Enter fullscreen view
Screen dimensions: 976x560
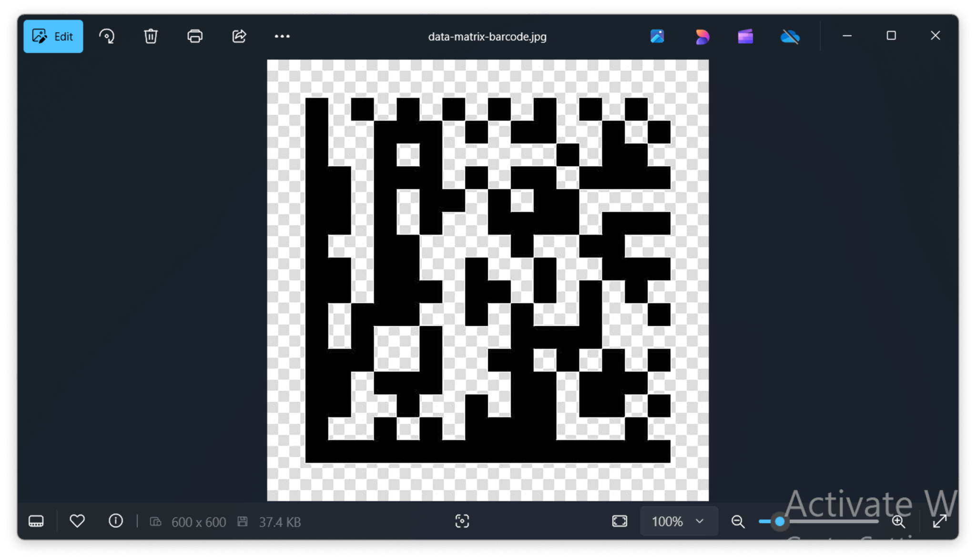(x=939, y=521)
